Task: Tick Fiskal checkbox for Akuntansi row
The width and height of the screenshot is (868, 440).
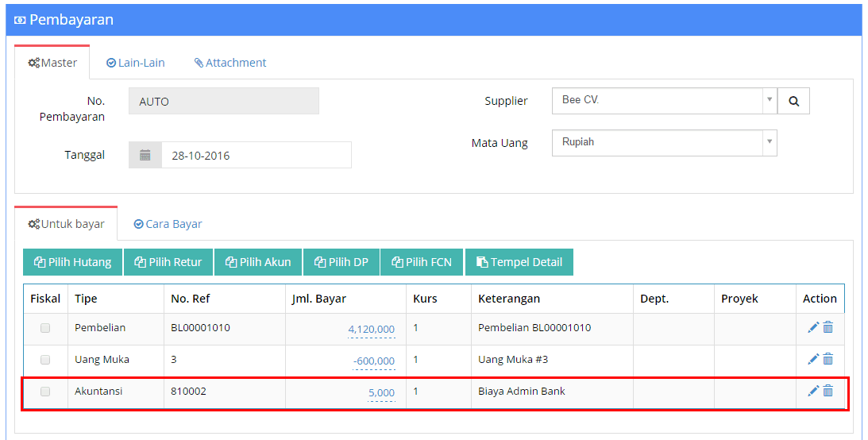Action: point(45,392)
